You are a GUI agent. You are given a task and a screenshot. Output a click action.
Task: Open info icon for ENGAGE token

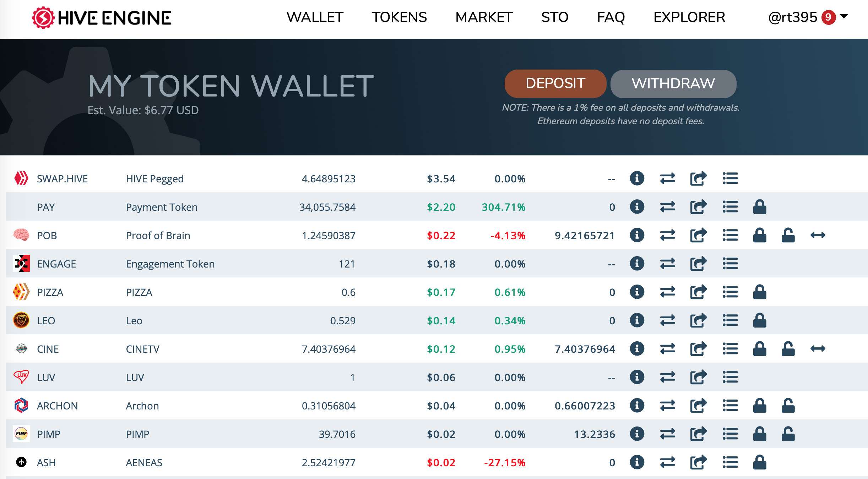pyautogui.click(x=637, y=264)
